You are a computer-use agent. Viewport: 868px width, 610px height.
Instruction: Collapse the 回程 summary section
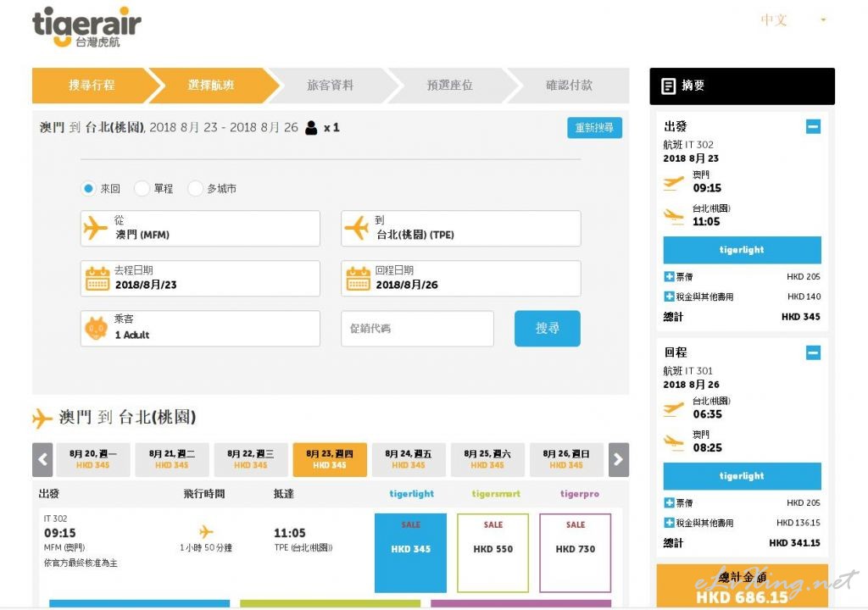(813, 352)
